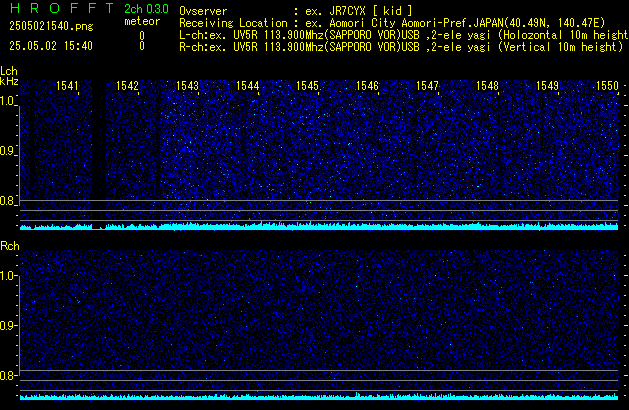Click the Lch channel label

(9, 71)
